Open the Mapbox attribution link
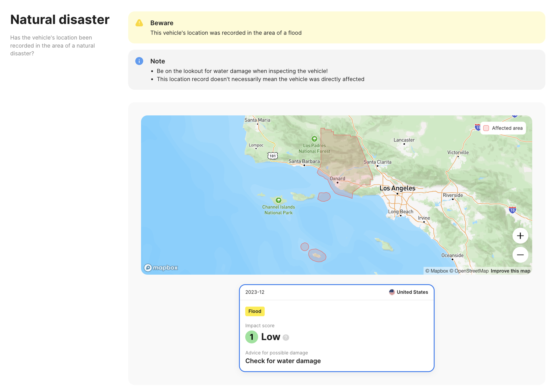 click(x=437, y=271)
